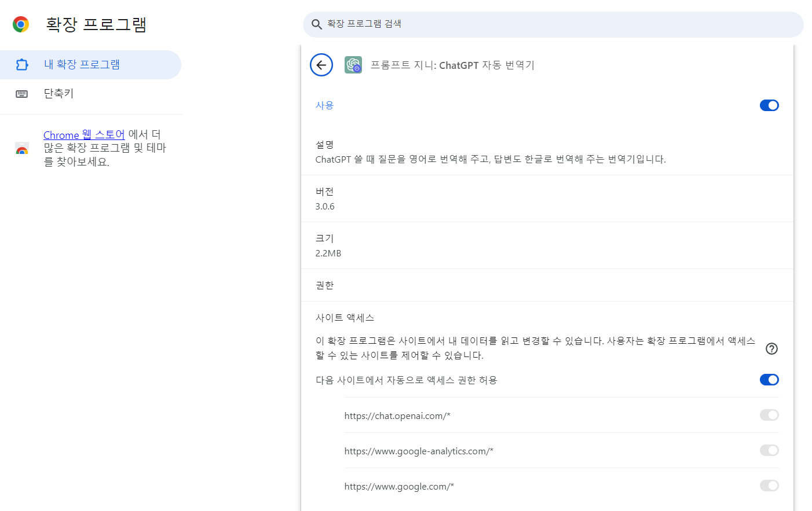The image size is (812, 511).
Task: Open site access help question-mark icon
Action: [x=771, y=348]
